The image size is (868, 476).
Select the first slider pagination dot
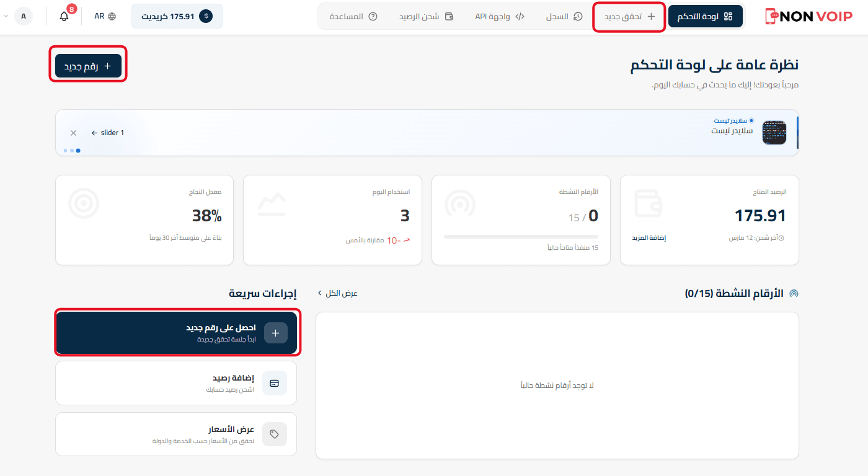(78, 151)
